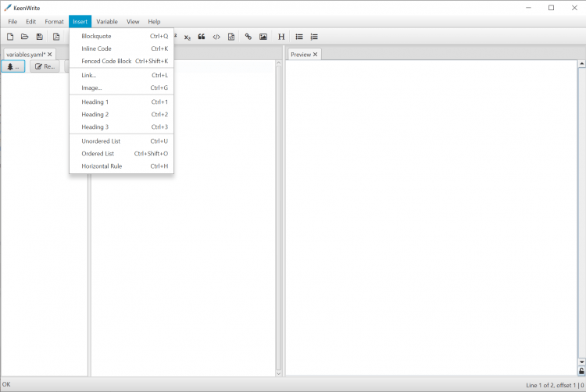Image resolution: width=586 pixels, height=392 pixels.
Task: Click the KeenWrite title bar app icon
Action: click(8, 8)
